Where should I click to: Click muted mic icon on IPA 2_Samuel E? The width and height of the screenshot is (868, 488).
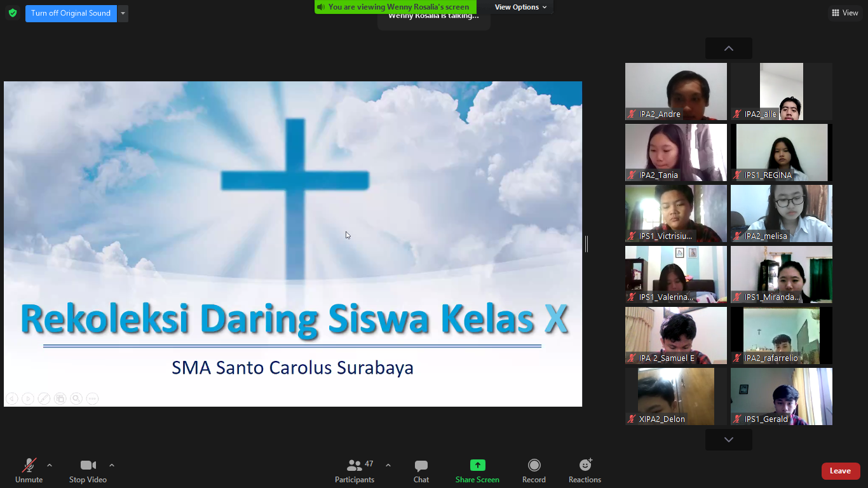pyautogui.click(x=632, y=358)
